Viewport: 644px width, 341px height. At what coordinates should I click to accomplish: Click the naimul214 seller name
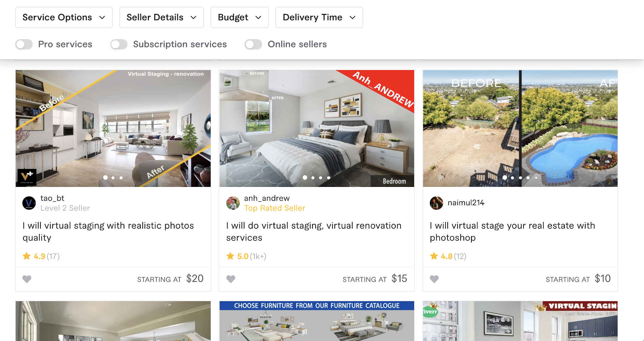466,203
